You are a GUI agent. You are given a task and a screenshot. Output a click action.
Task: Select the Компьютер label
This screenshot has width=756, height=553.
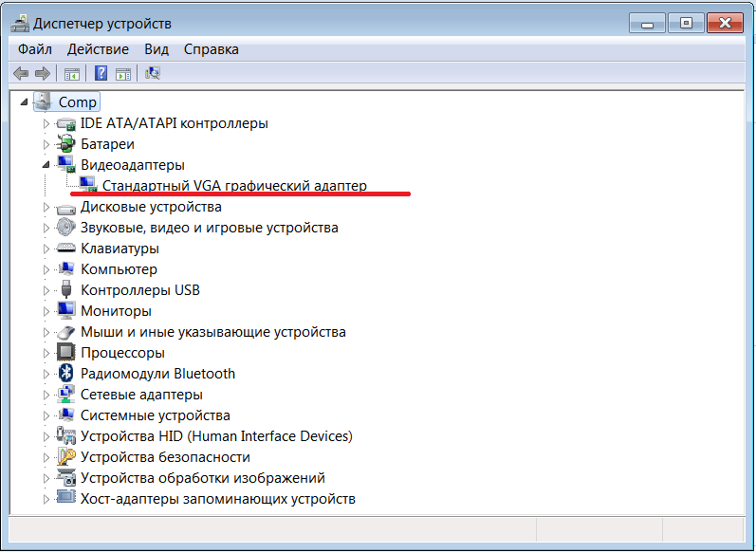point(119,269)
